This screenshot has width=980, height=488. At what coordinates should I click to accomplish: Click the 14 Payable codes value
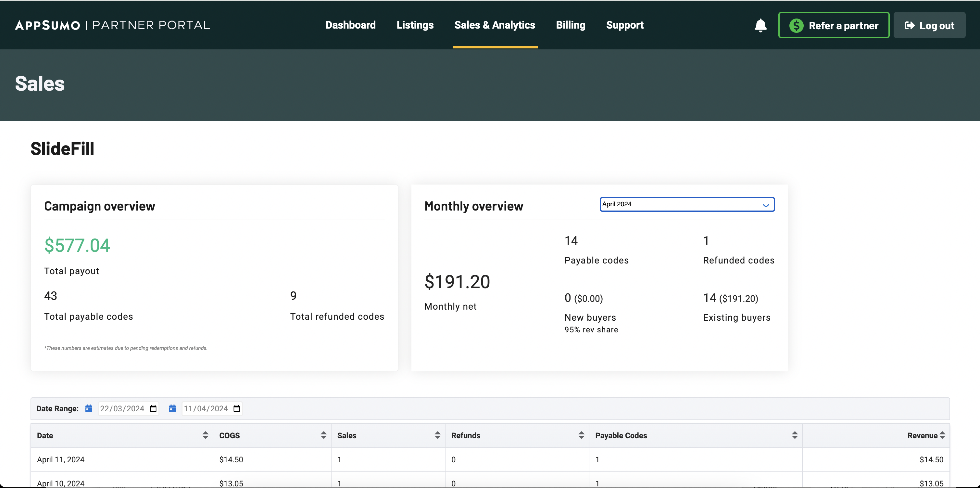coord(571,240)
